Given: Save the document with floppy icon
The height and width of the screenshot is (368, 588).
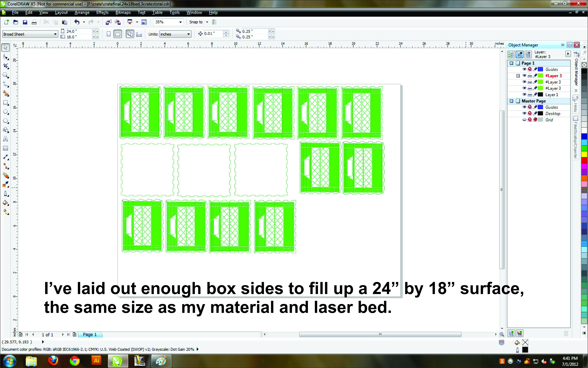Looking at the screenshot, I should tap(25, 22).
